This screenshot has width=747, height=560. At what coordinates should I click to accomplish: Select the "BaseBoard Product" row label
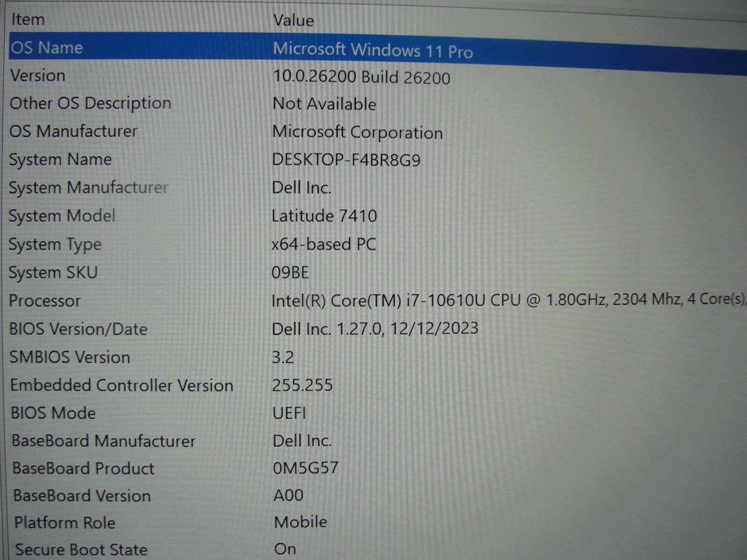click(x=83, y=468)
